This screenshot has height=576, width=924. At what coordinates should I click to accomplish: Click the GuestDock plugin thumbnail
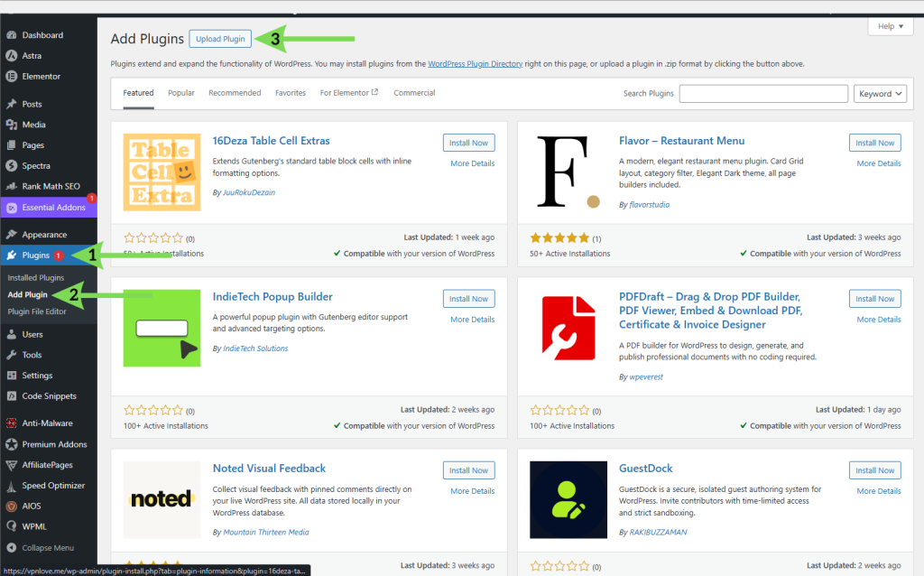coord(568,500)
